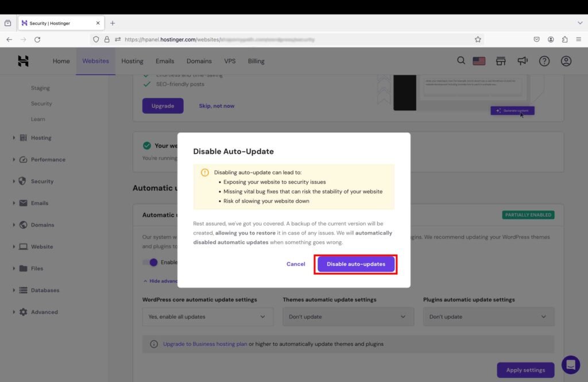Cancel the Disable Auto-Update dialog
The image size is (588, 382).
296,264
